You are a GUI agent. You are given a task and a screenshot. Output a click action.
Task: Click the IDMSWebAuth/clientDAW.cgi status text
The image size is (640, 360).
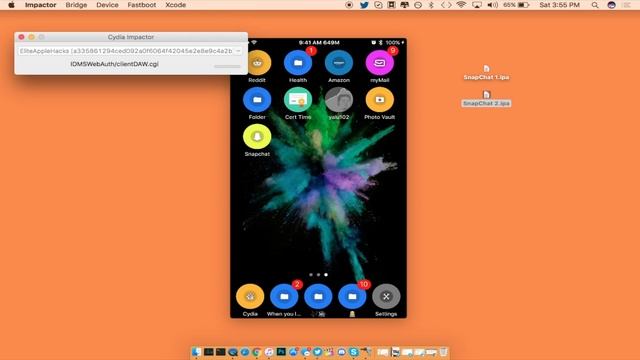(114, 64)
